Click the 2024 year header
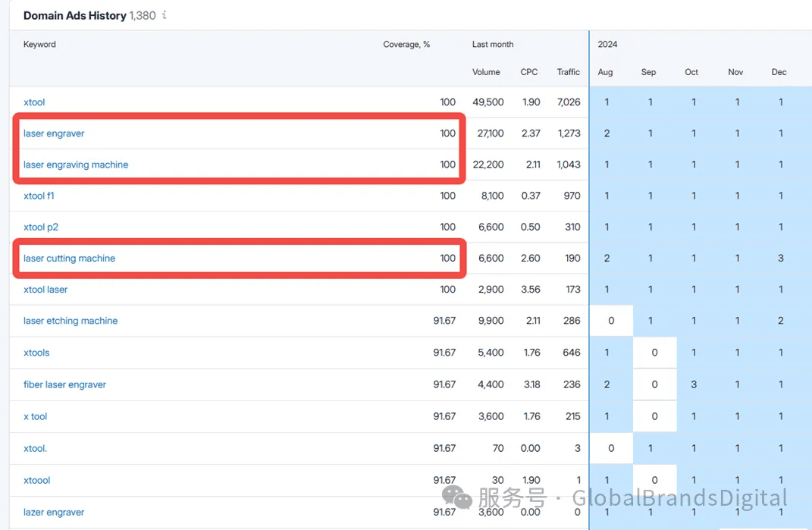Screen dimensions: 812x530 point(607,44)
